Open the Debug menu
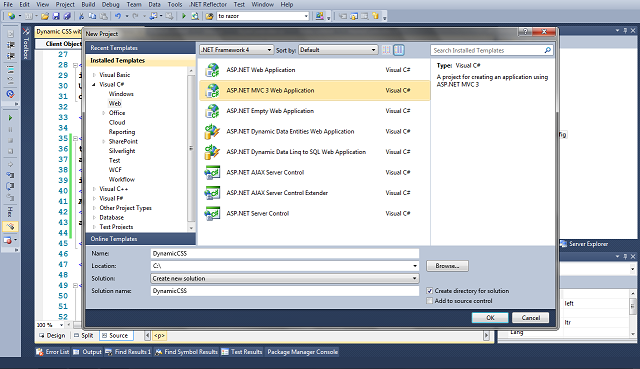Screen dimensions: 640x369 110,4
